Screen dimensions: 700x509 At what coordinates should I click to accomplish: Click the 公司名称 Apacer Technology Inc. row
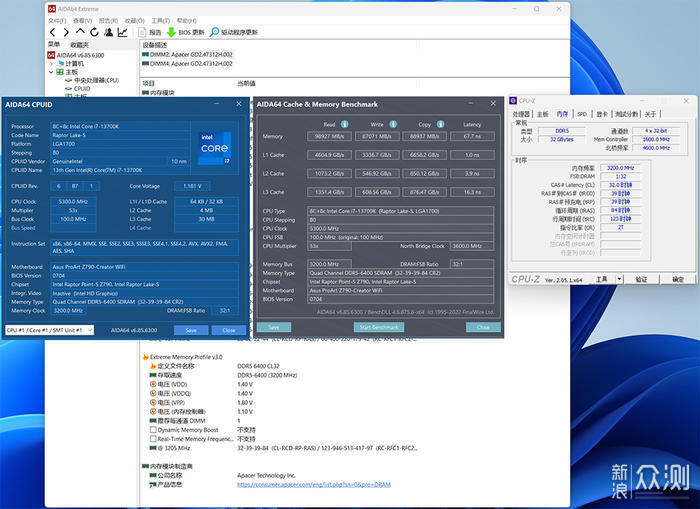222,476
